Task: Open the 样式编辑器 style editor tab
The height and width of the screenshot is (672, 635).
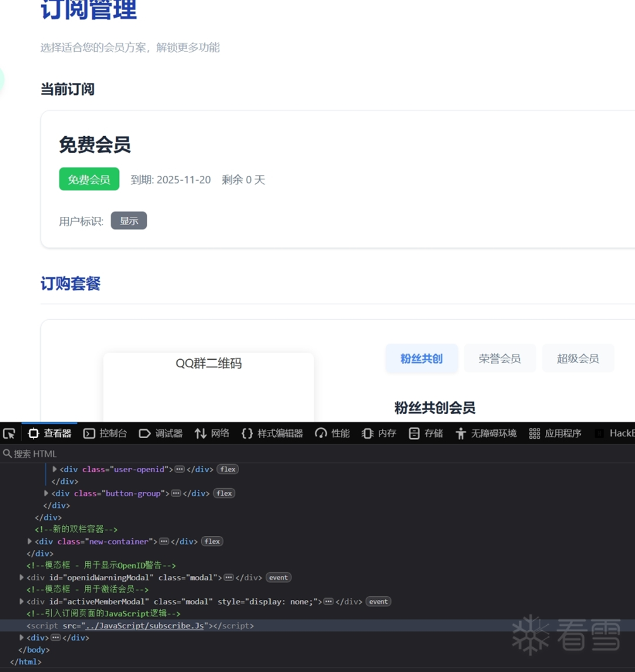Action: pyautogui.click(x=272, y=434)
